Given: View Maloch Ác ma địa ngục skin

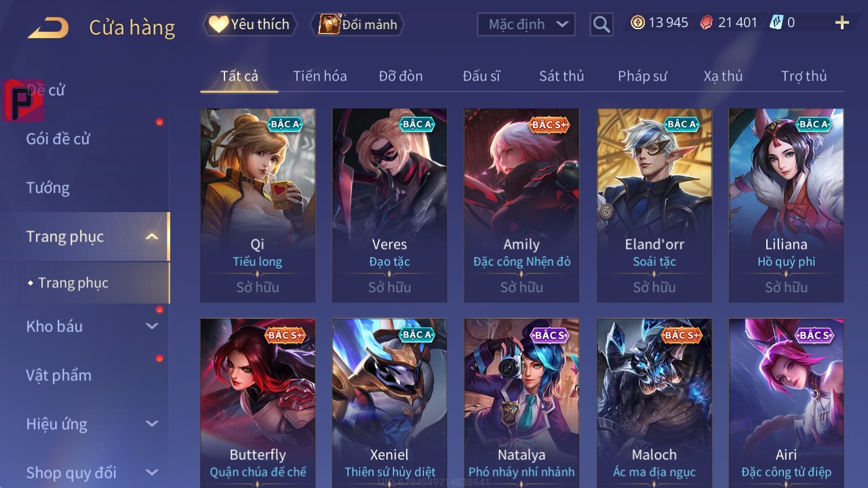Looking at the screenshot, I should (654, 403).
